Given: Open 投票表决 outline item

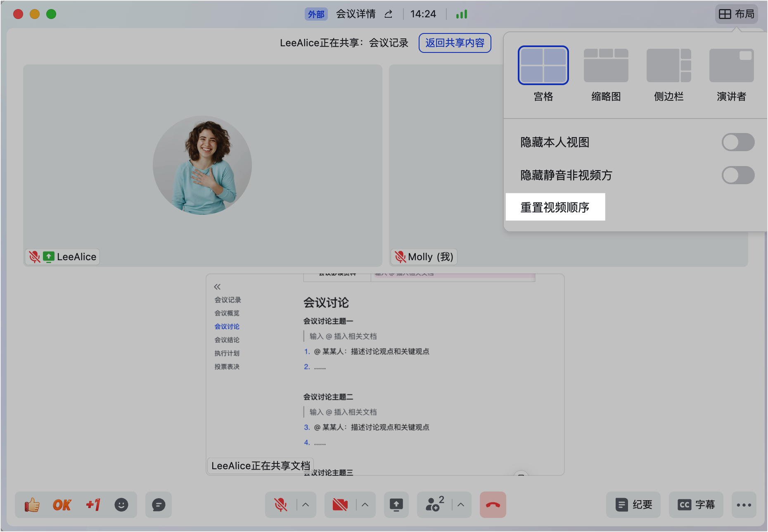Looking at the screenshot, I should [227, 366].
